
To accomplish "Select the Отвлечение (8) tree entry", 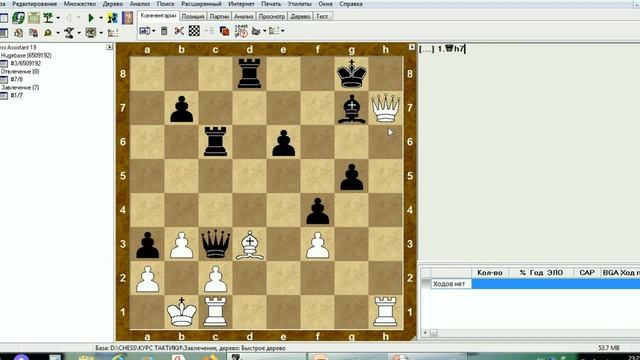I will tap(20, 71).
